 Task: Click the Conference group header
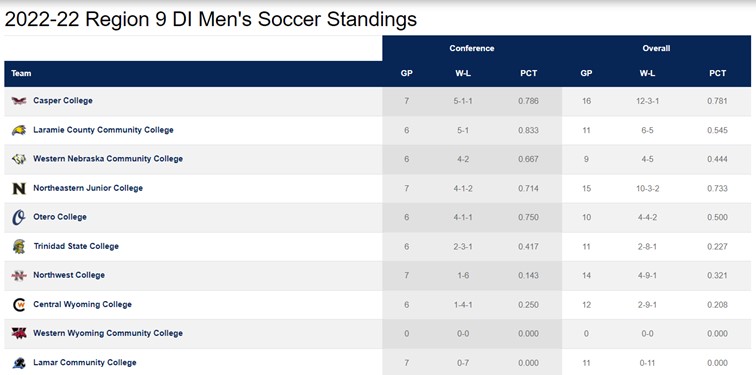pyautogui.click(x=472, y=48)
